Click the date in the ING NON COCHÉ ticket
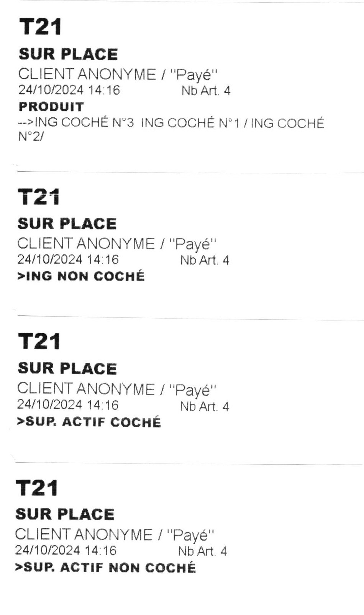The width and height of the screenshot is (364, 615). pyautogui.click(x=68, y=260)
